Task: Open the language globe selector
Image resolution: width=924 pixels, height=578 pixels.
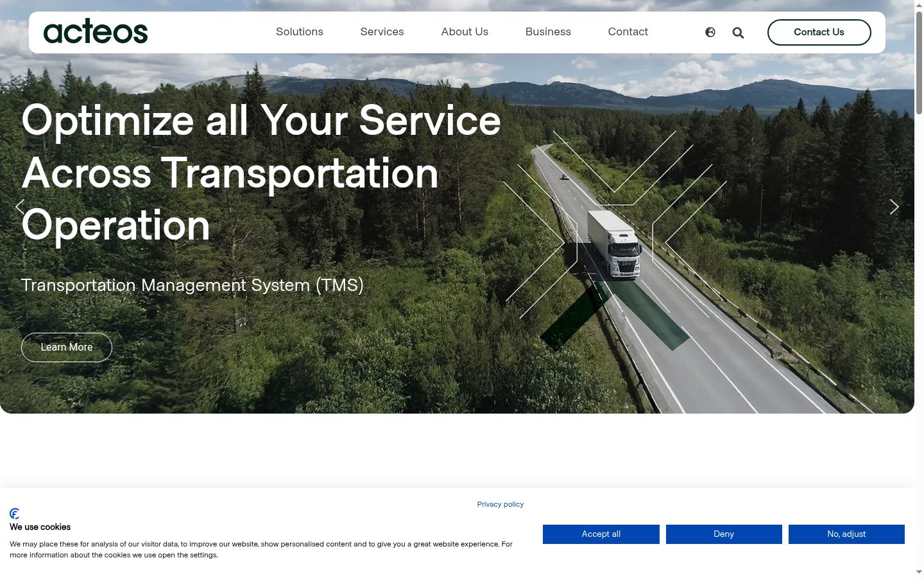Action: pos(710,32)
